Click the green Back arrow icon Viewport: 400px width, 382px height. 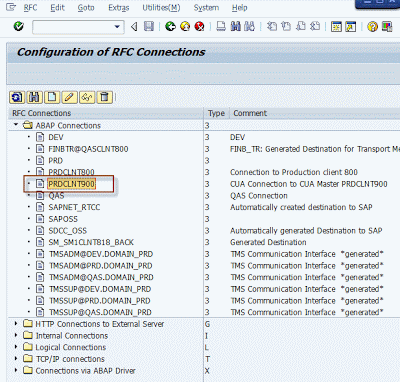click(x=170, y=26)
